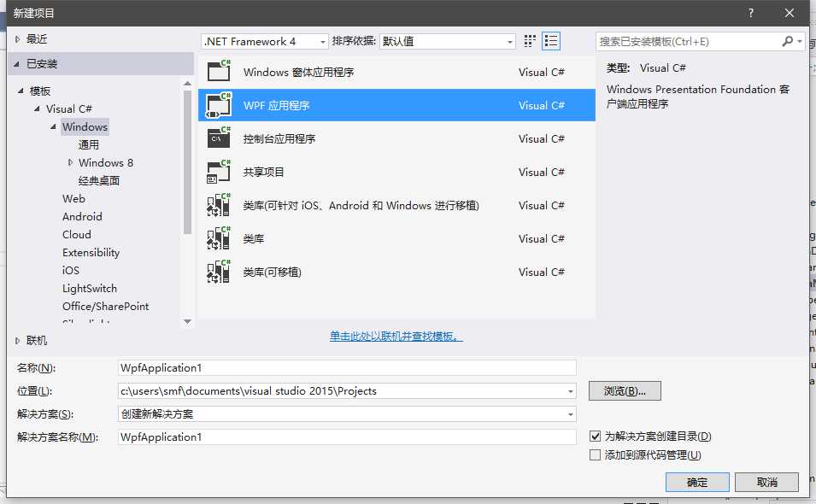Viewport: 816px width, 504px height.
Task: Click the 浏览(B)... browse button
Action: click(625, 391)
